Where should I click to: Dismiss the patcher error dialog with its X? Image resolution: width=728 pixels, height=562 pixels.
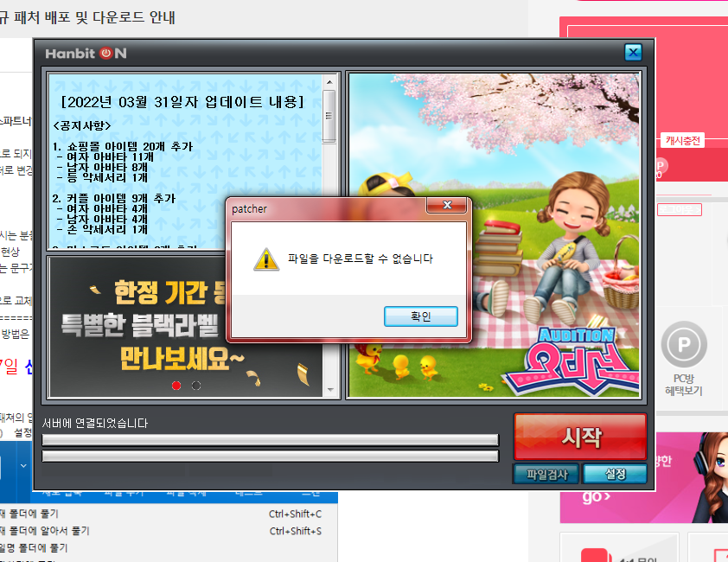coord(447,205)
